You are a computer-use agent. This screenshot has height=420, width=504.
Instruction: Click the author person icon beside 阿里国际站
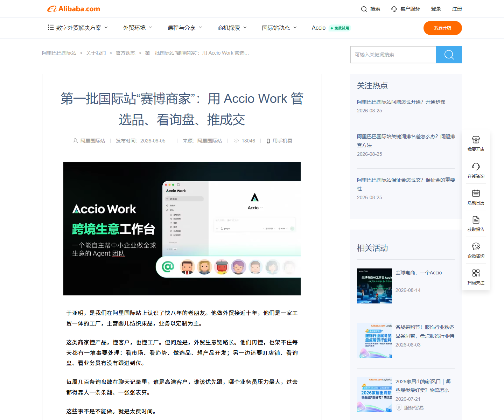pyautogui.click(x=75, y=141)
